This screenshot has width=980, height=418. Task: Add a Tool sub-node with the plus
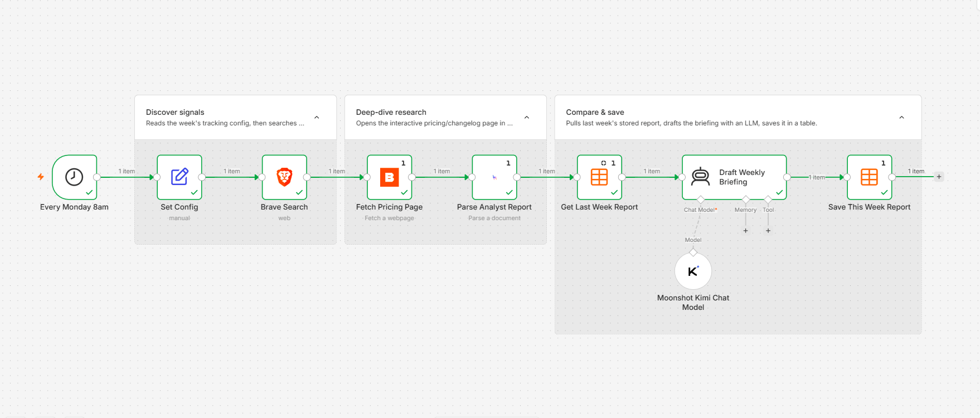pyautogui.click(x=768, y=230)
